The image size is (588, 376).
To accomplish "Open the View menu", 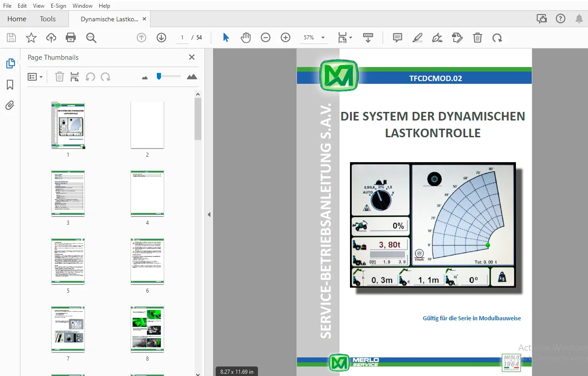I will pos(39,6).
